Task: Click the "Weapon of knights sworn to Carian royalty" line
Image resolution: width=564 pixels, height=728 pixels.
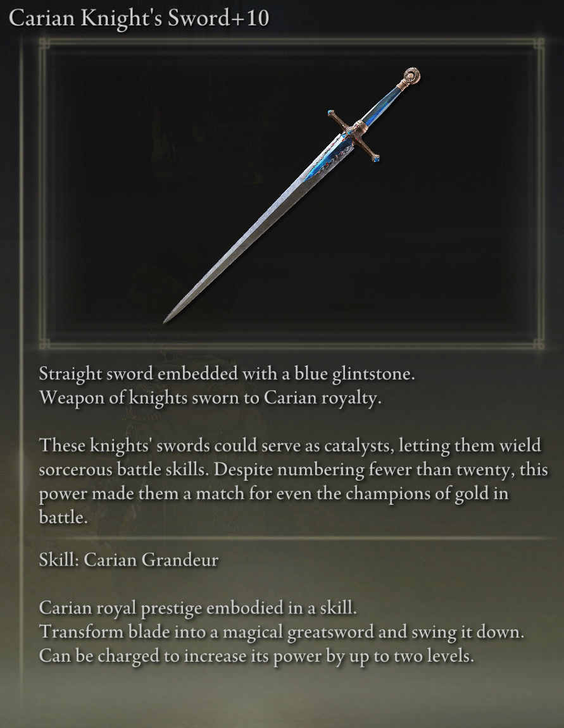Action: [210, 398]
